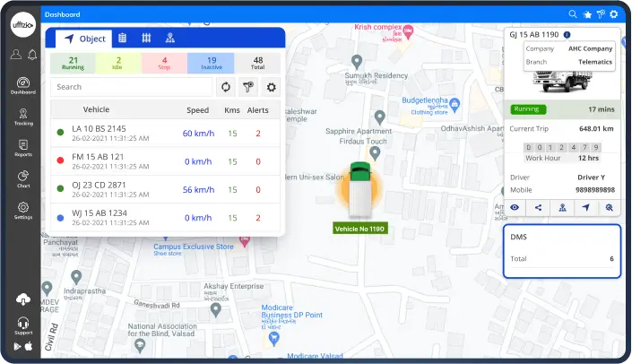Click the vehicle Search input field
Image resolution: width=632 pixels, height=364 pixels.
coord(132,87)
